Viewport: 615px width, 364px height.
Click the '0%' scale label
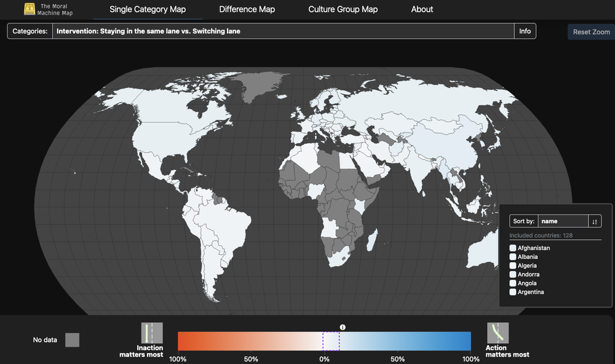coord(324,359)
